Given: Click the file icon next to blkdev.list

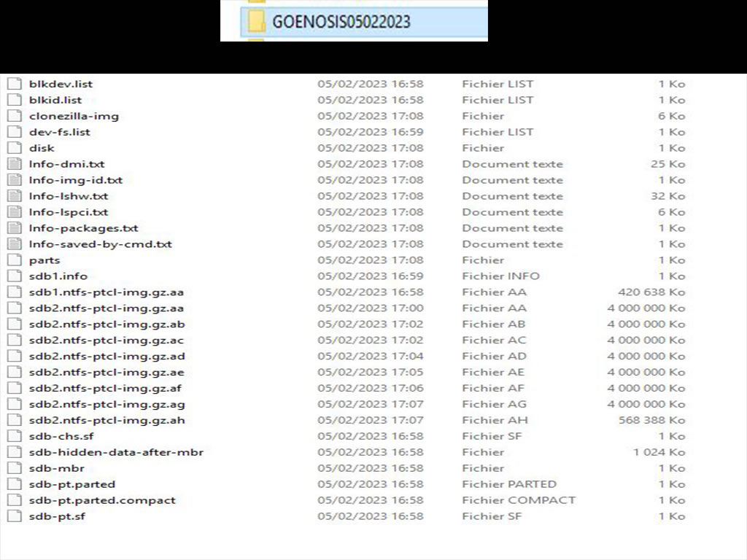Looking at the screenshot, I should [x=14, y=84].
